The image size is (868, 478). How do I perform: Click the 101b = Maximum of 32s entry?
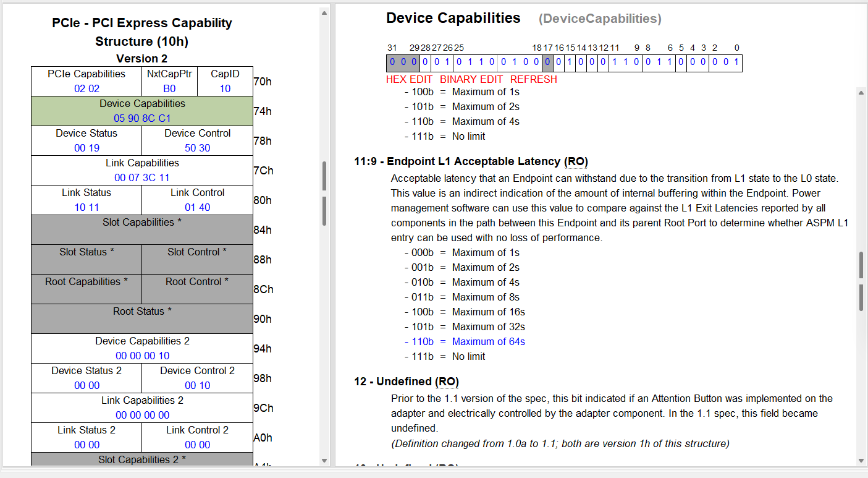(x=465, y=326)
